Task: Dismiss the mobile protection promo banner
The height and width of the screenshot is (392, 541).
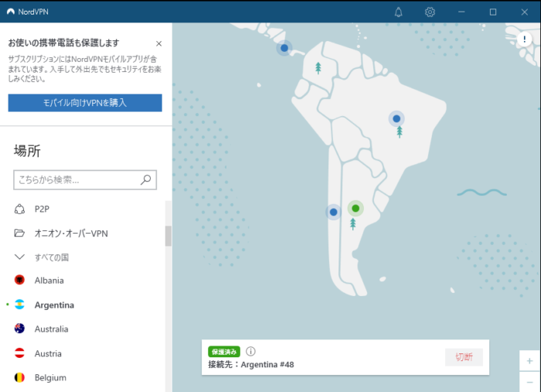Action: pyautogui.click(x=158, y=44)
